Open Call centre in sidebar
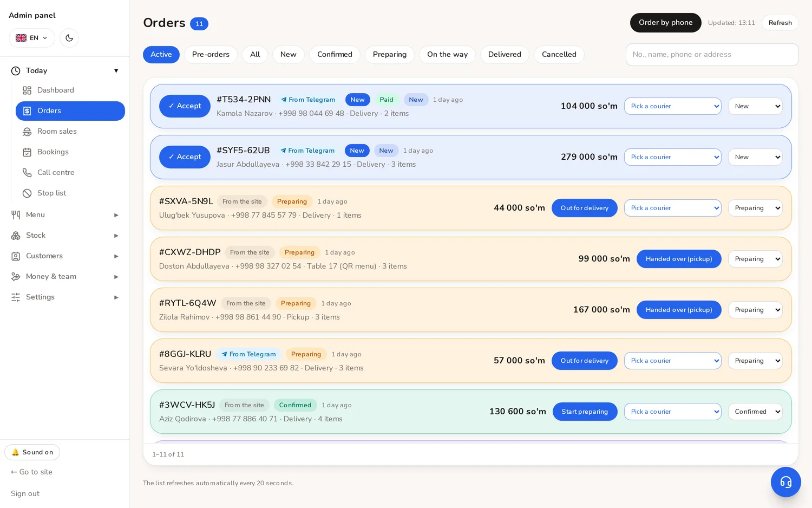This screenshot has height=508, width=812. point(70,173)
